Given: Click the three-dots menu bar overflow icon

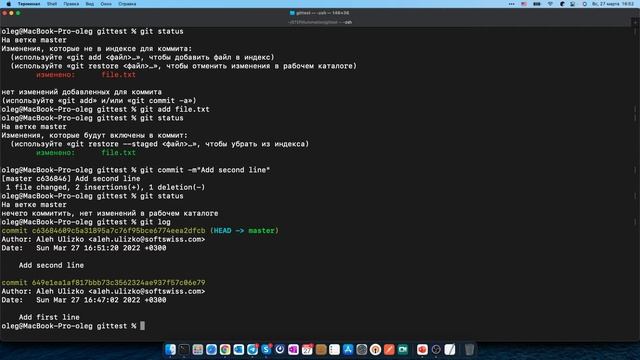Looking at the screenshot, I should pos(512,4).
